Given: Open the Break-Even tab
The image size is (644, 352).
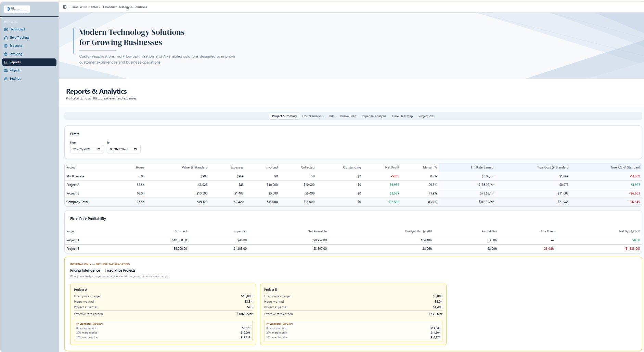Looking at the screenshot, I should point(348,116).
